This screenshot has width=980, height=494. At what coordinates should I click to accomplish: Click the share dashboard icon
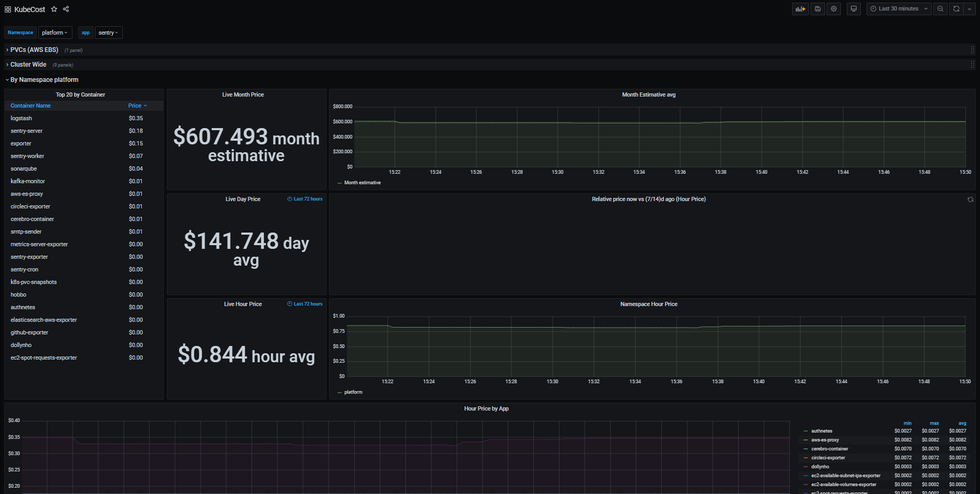[66, 9]
